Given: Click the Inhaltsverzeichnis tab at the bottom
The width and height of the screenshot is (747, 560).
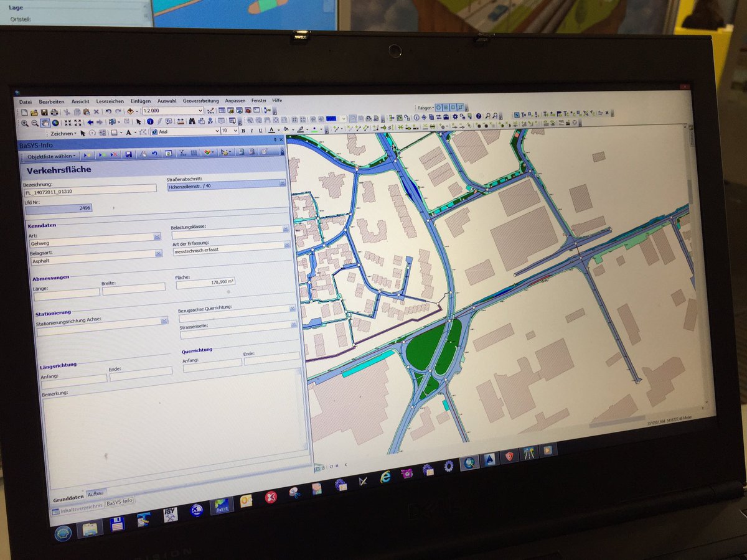Looking at the screenshot, I should 76,508.
